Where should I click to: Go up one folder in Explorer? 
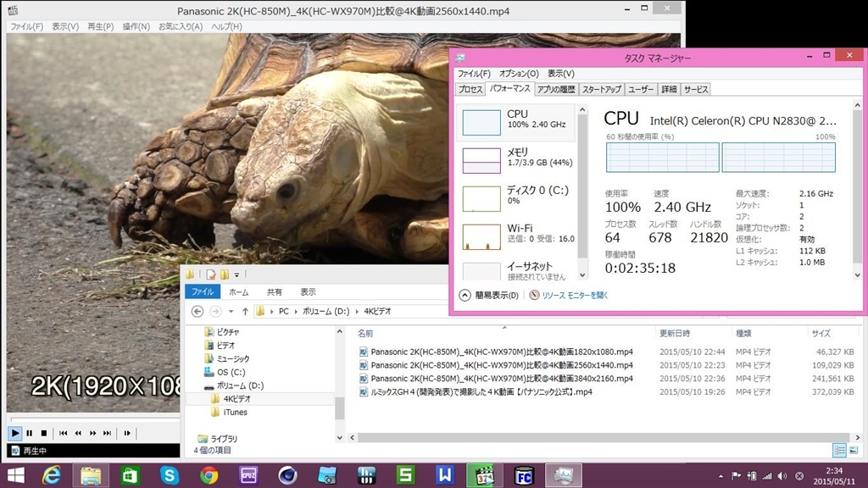coord(245,311)
